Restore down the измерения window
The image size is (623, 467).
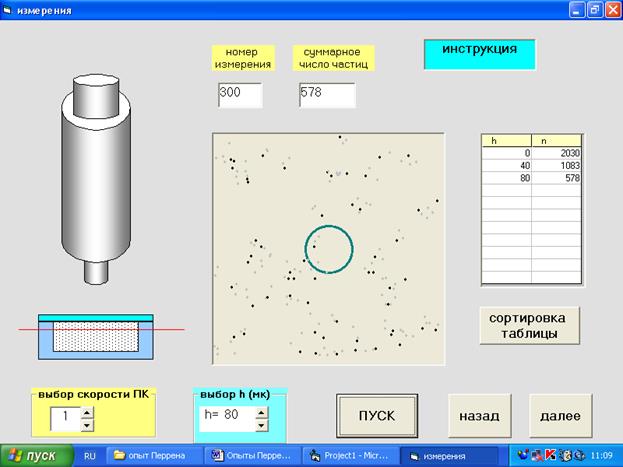click(595, 10)
